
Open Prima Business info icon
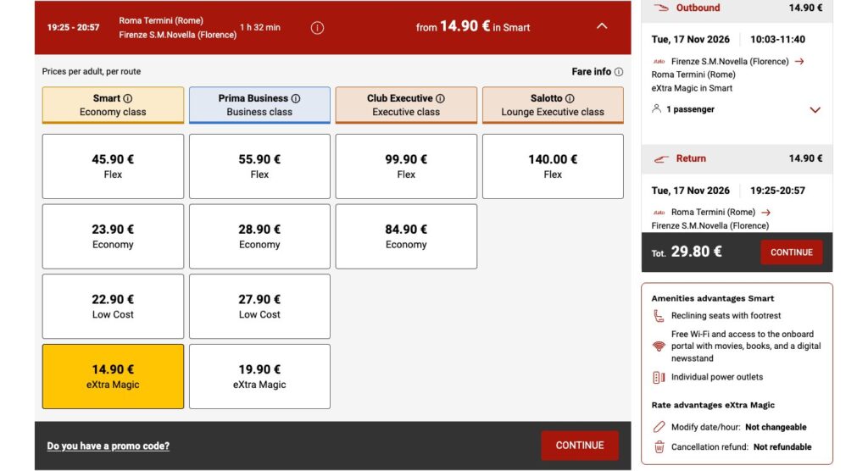[x=296, y=98]
